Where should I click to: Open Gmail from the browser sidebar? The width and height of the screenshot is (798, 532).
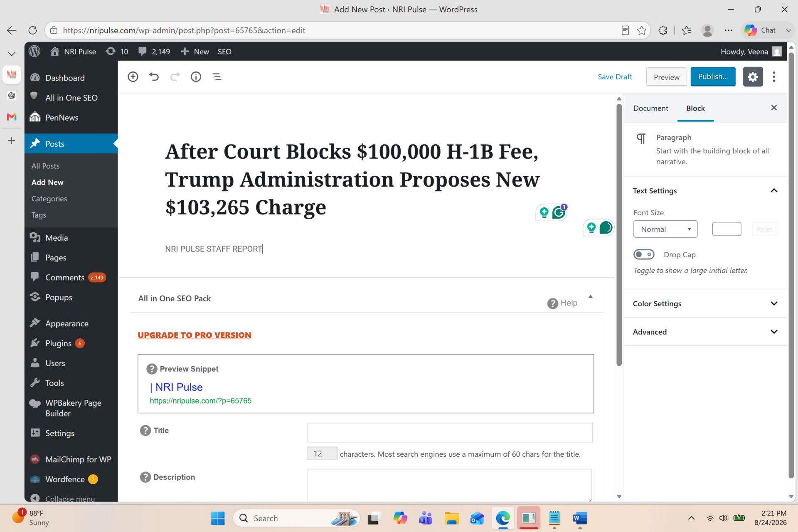pos(12,117)
